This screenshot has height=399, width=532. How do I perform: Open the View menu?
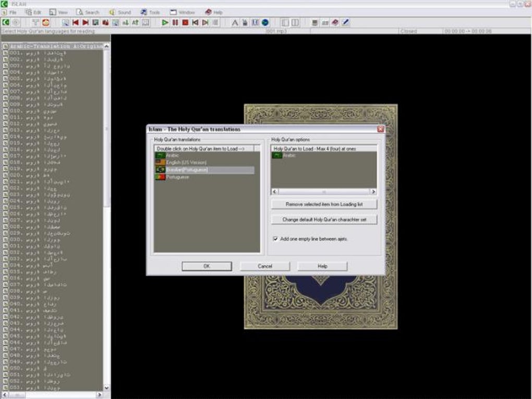(59, 12)
